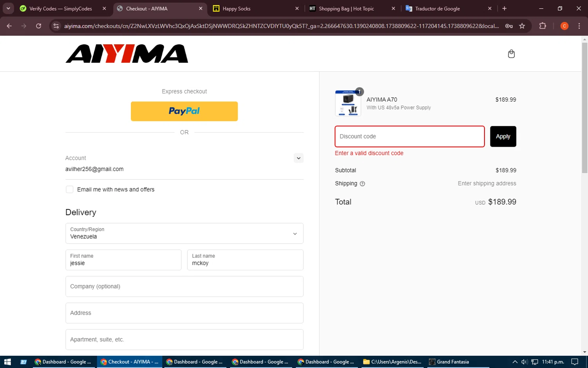Open tab search dropdown arrow
588x368 pixels.
pyautogui.click(x=8, y=9)
